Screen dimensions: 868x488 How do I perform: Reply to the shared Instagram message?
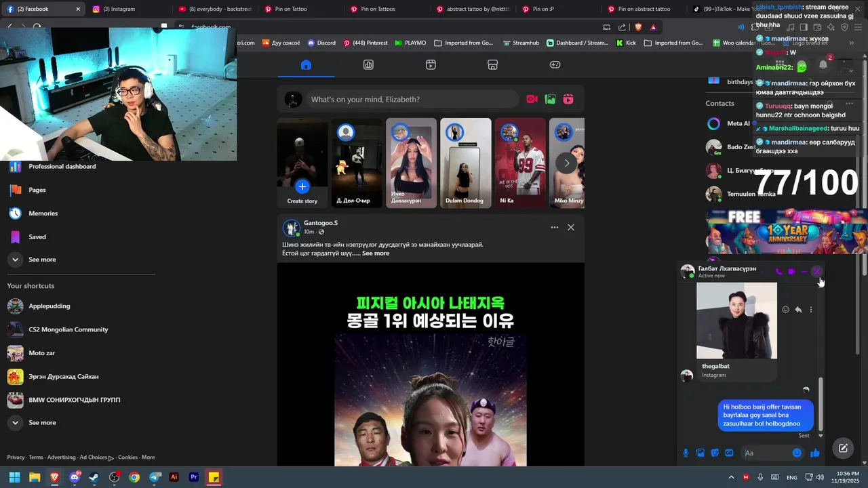[x=798, y=310]
